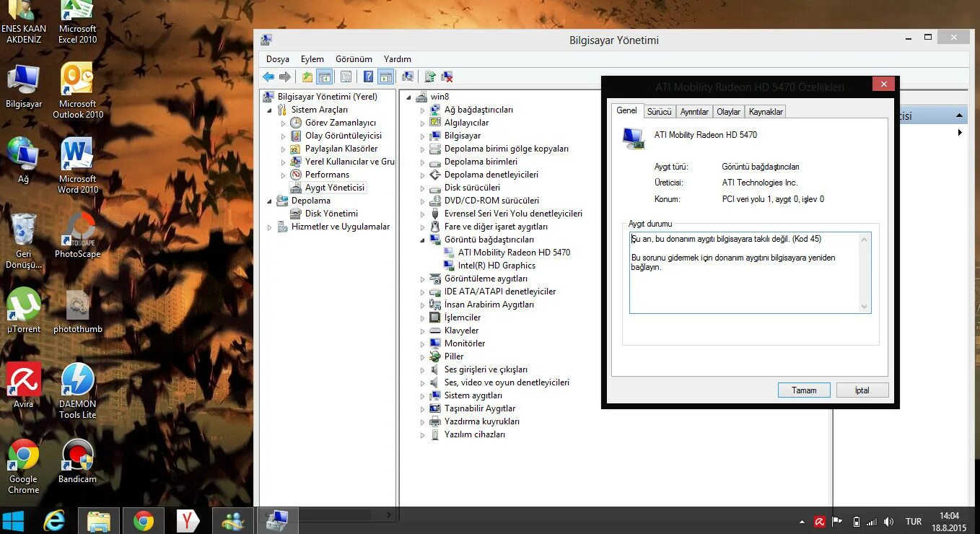
Task: Switch to the Kaynaklar tab
Action: [766, 112]
